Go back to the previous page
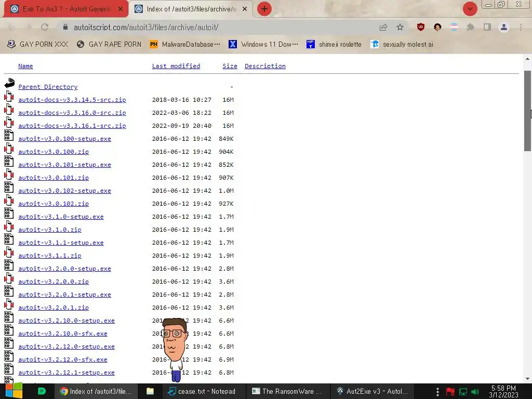 [x=11, y=27]
